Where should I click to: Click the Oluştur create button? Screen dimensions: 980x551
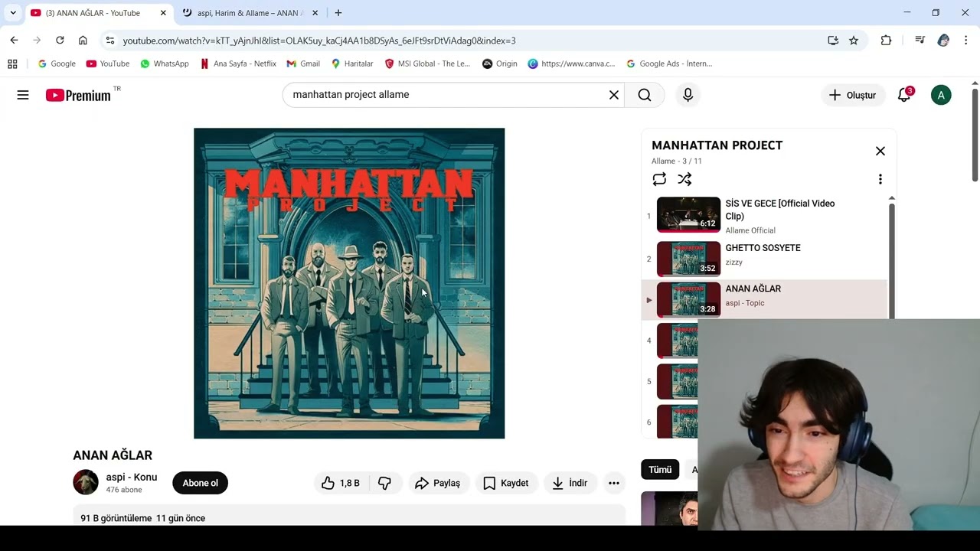(x=853, y=95)
